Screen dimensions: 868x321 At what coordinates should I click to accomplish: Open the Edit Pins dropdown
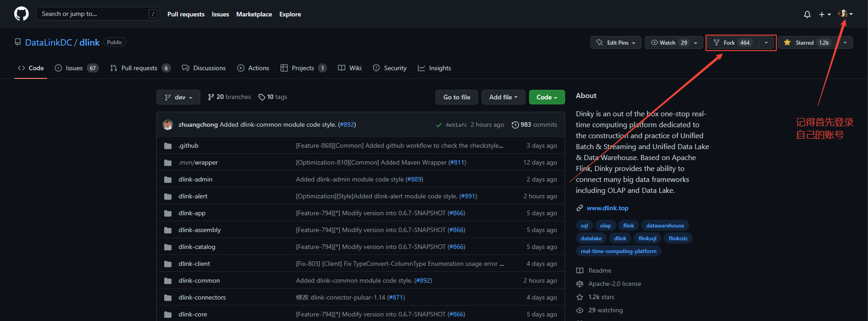(615, 42)
